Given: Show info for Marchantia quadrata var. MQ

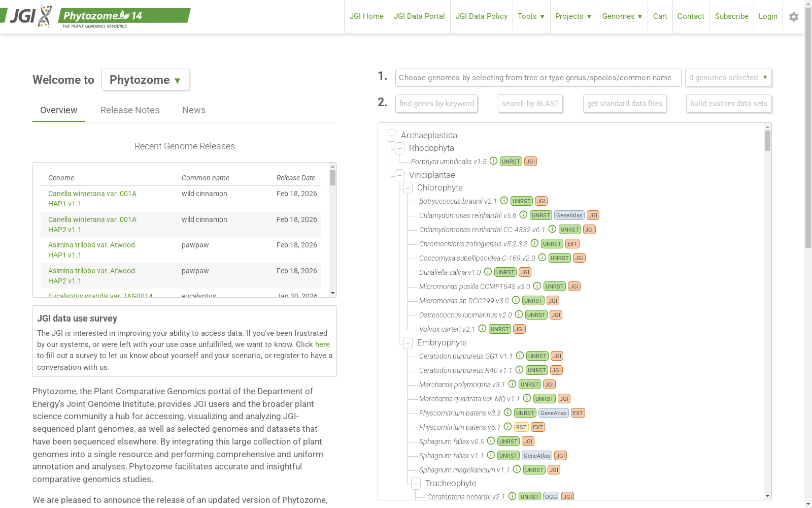Looking at the screenshot, I should tap(527, 398).
